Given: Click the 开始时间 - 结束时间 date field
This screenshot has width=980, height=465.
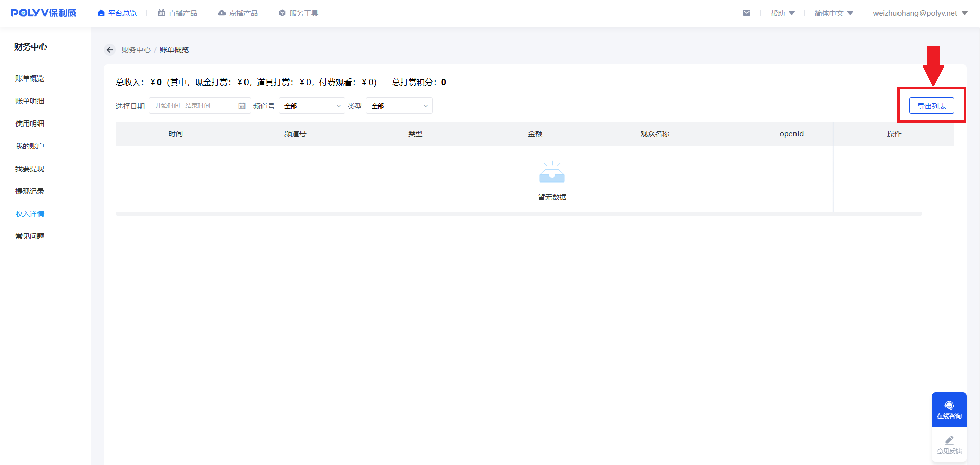Looking at the screenshot, I should coord(200,106).
